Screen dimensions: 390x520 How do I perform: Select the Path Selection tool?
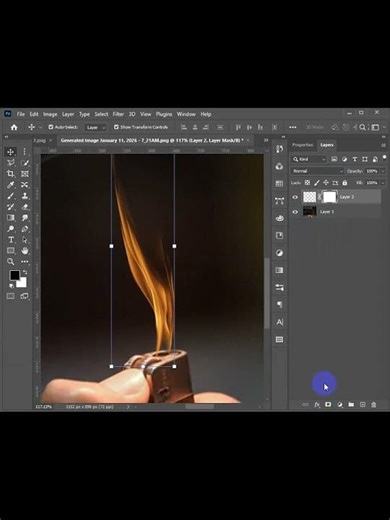(24, 240)
